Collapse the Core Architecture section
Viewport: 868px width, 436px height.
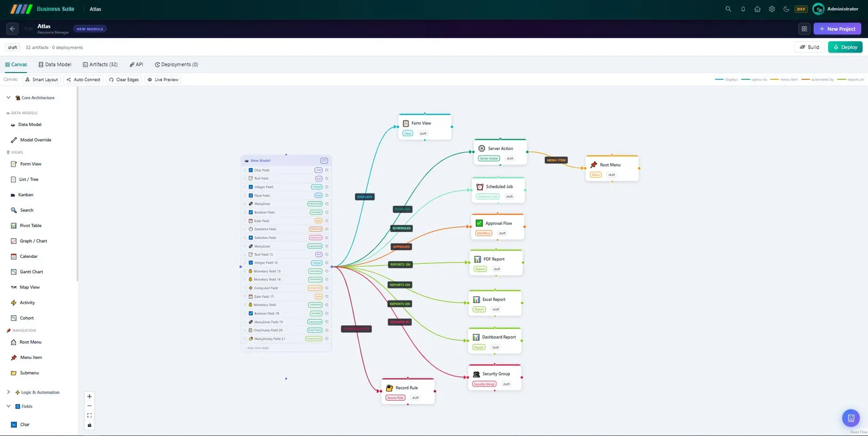click(x=8, y=98)
